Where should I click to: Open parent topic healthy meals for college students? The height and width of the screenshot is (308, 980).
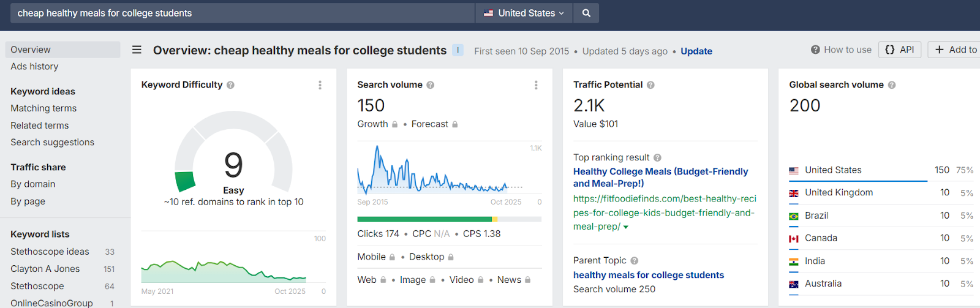pos(649,275)
